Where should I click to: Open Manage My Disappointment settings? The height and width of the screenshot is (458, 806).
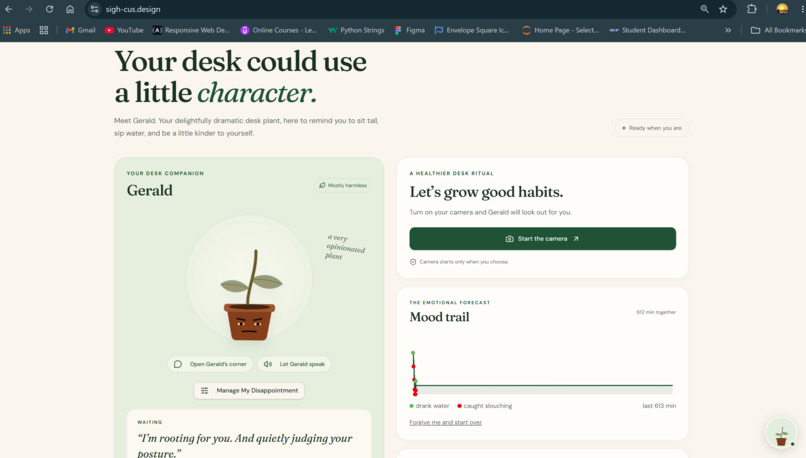pyautogui.click(x=249, y=391)
